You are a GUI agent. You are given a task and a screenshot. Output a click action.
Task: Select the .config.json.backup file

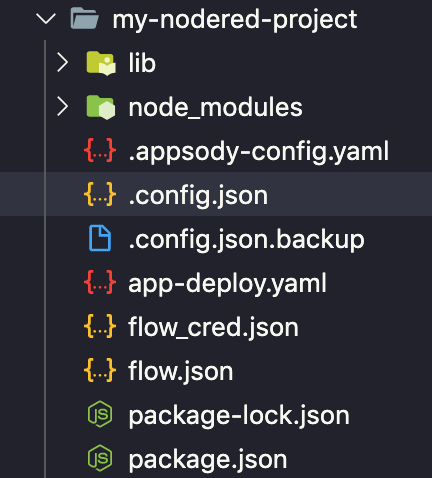[246, 239]
